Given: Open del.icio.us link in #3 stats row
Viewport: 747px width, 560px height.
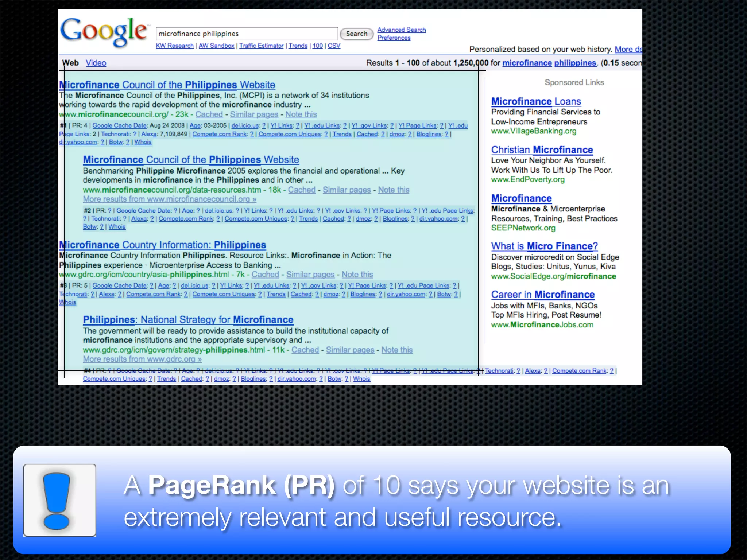Looking at the screenshot, I should [195, 285].
